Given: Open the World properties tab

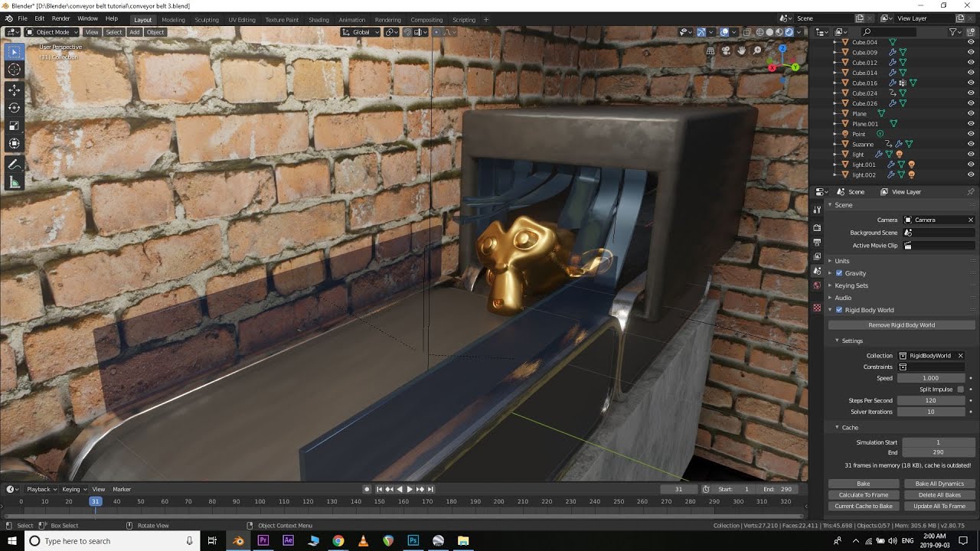Looking at the screenshot, I should pos(817,285).
